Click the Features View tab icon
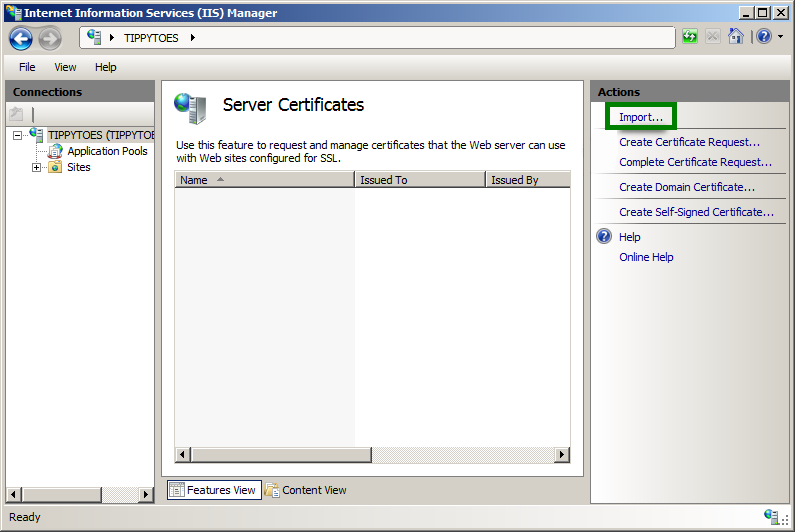795x532 pixels. click(177, 490)
